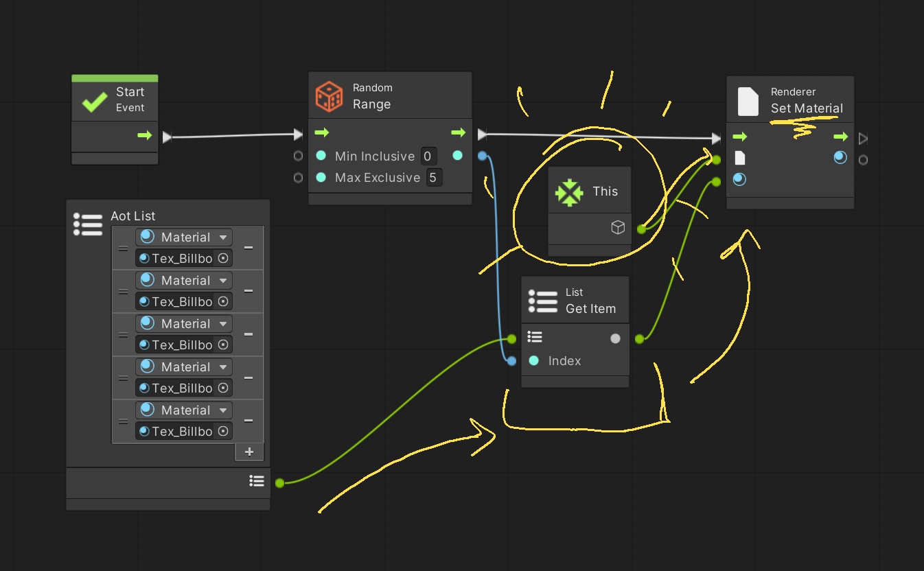The image size is (924, 571).
Task: Click the blue result output port on Random Range
Action: pos(482,156)
